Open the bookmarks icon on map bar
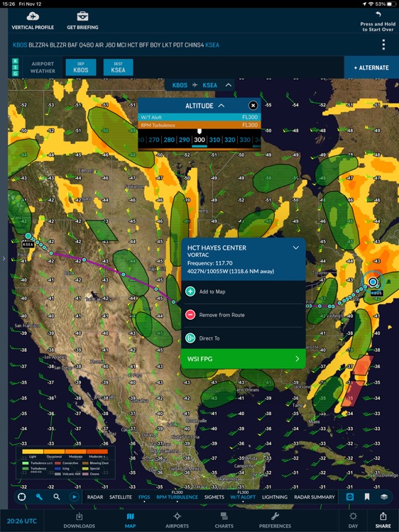399x532 pixels. point(367,497)
